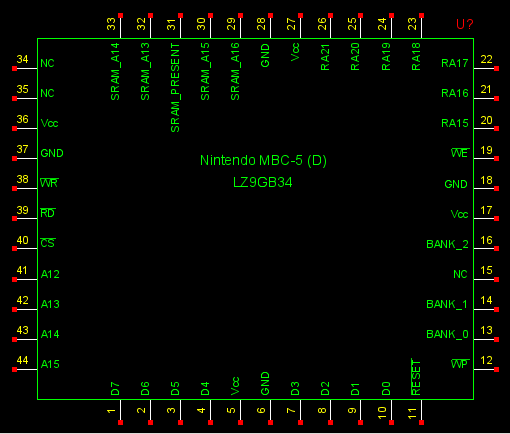Click the D3 pin label
The width and height of the screenshot is (510, 434).
click(295, 389)
